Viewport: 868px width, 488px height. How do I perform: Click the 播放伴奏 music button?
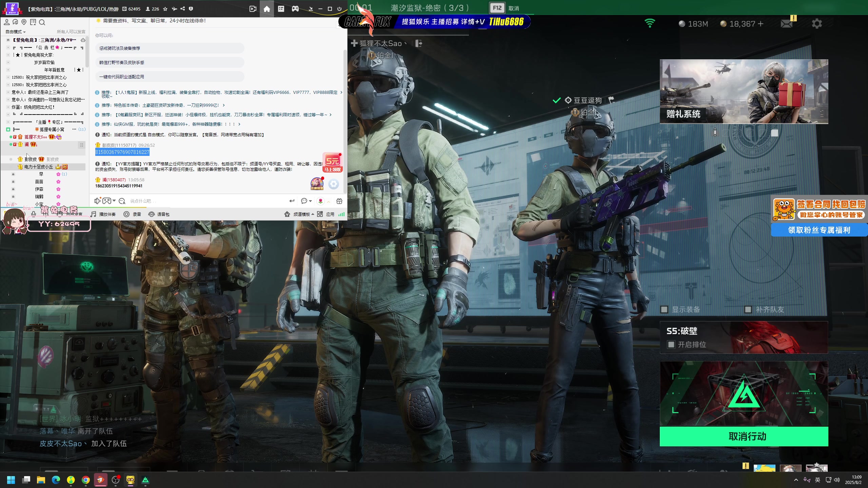click(x=103, y=214)
